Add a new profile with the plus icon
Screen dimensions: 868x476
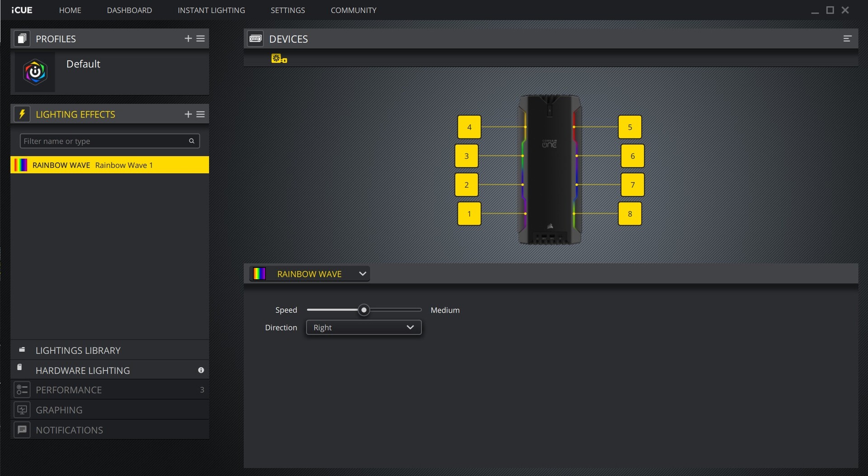(188, 39)
